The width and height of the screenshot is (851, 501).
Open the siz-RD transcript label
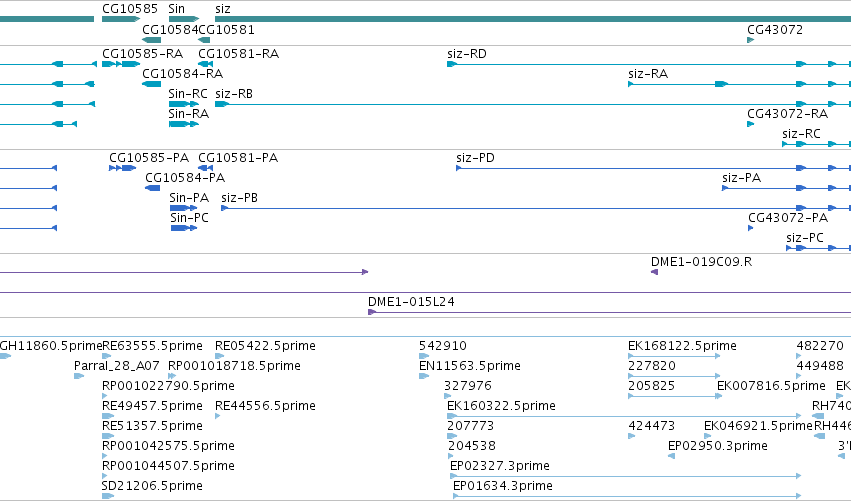(467, 54)
